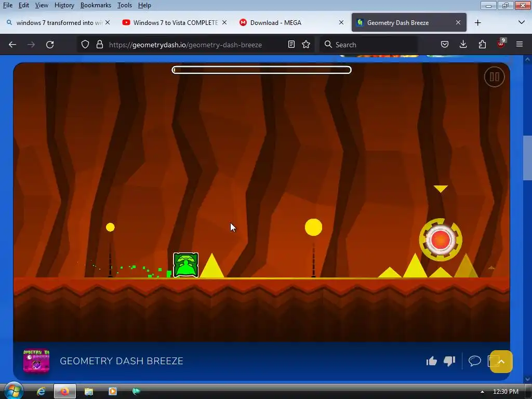Click the teal bird taskbar icon

pyautogui.click(x=136, y=392)
